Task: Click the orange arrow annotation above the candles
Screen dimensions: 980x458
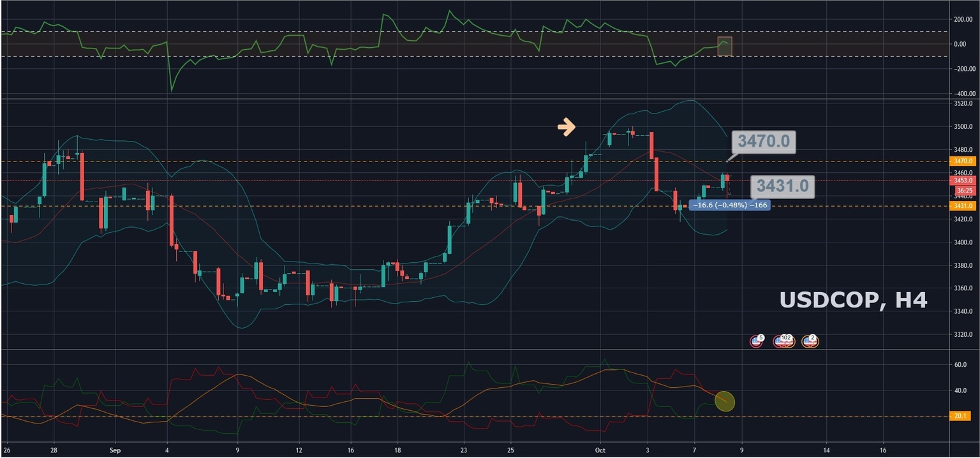Action: click(x=565, y=128)
